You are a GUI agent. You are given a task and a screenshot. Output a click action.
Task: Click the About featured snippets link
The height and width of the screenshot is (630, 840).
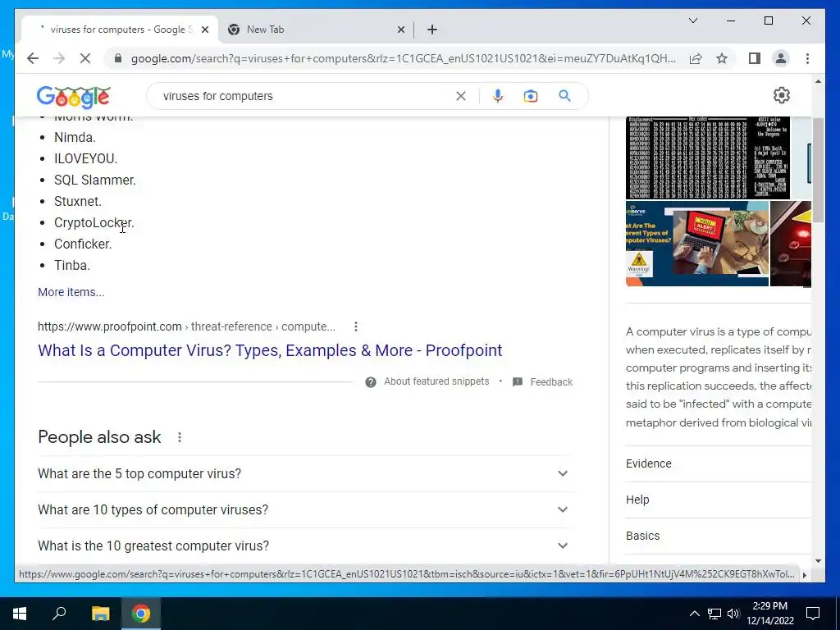click(x=436, y=381)
